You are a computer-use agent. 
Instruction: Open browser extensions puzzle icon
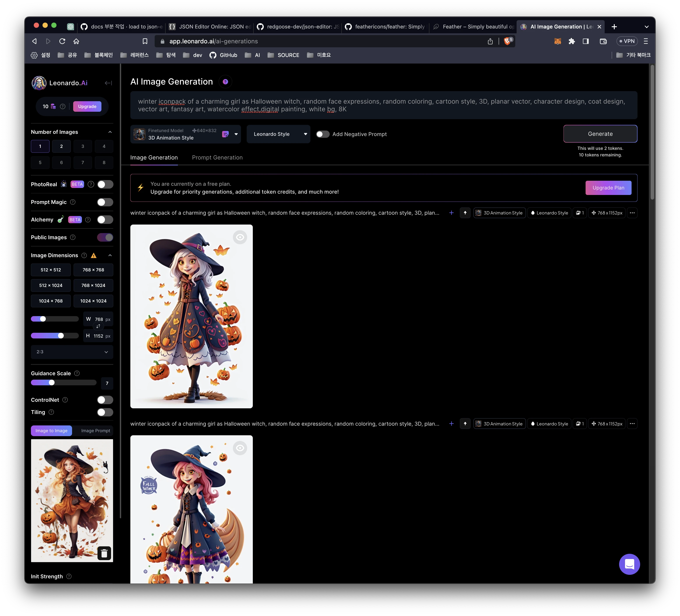(x=572, y=41)
